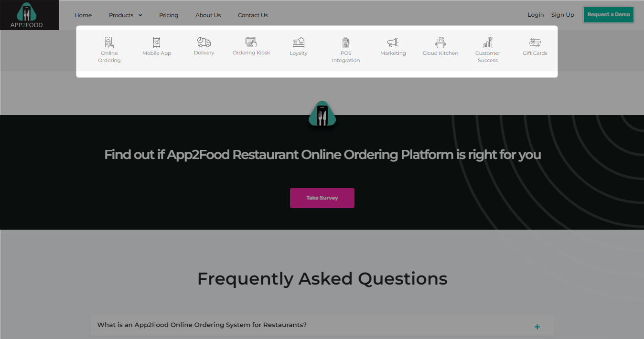Click the Delivery label text
The width and height of the screenshot is (644, 339).
click(204, 53)
